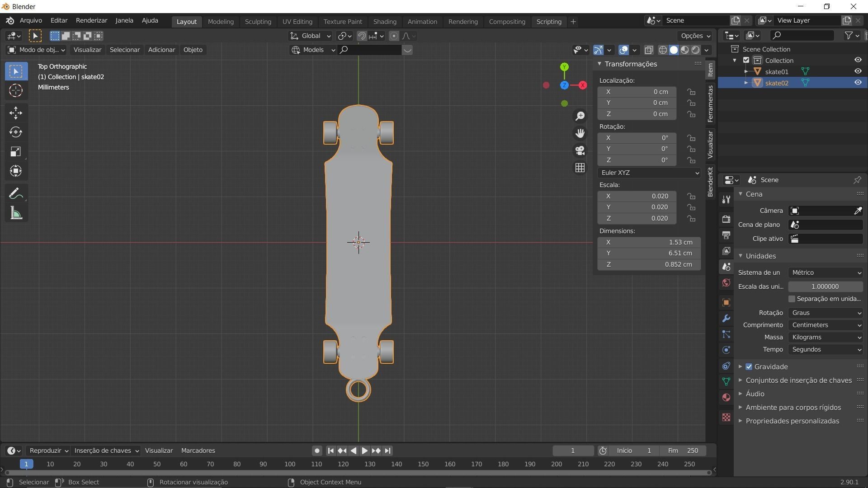Viewport: 868px width, 488px height.
Task: Switch to the Sculpting workspace tab
Action: pyautogui.click(x=258, y=22)
